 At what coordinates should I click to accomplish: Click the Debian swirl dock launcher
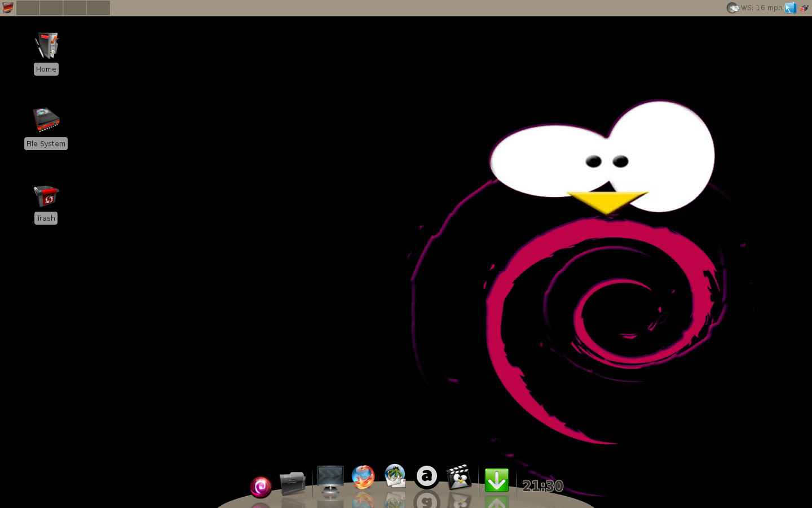click(x=261, y=487)
